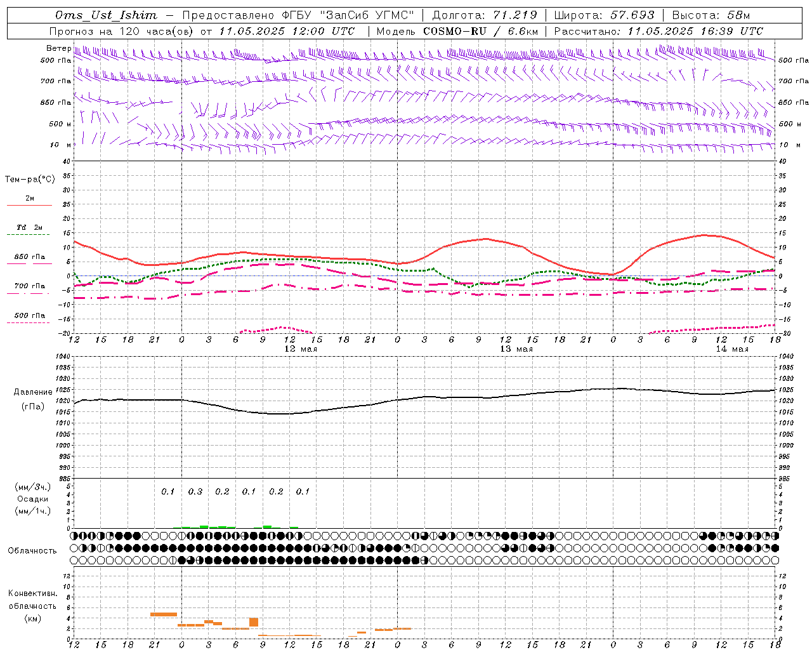Click the 850 гПа temperature legend entry

coord(30,257)
